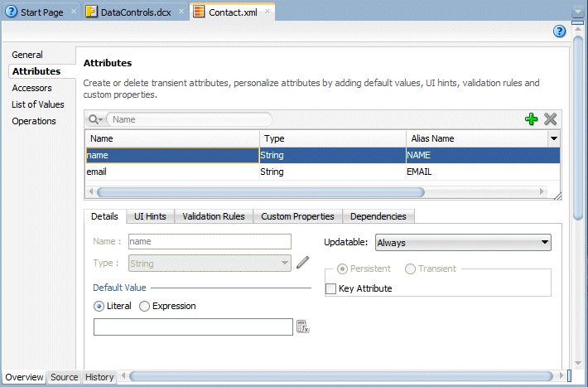
Task: Open the table column options dropdown arrow
Action: 553,138
